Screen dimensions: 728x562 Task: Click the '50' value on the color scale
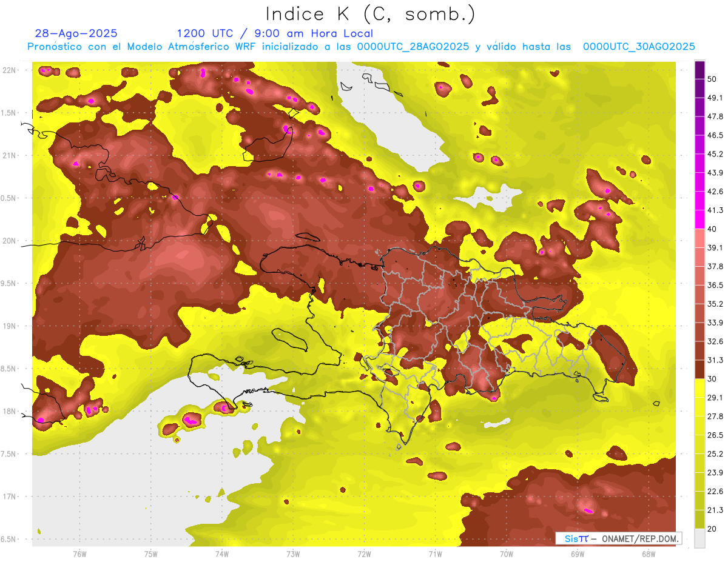click(x=713, y=79)
